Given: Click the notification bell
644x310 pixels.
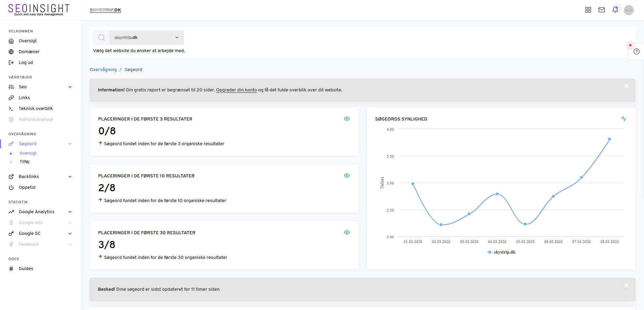Looking at the screenshot, I should (615, 10).
